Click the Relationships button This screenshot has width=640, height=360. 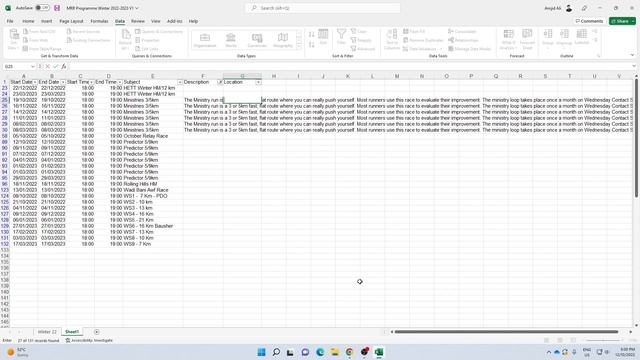[x=463, y=40]
